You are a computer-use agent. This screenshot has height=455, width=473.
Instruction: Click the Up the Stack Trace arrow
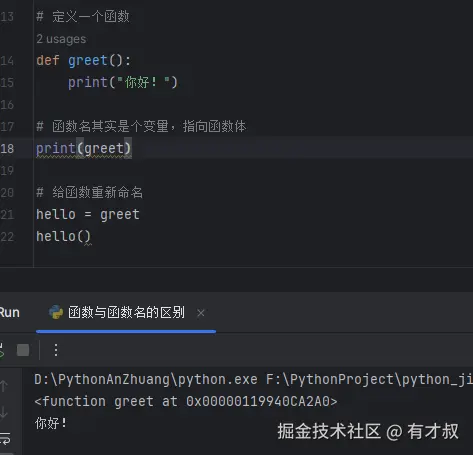[x=4, y=386]
